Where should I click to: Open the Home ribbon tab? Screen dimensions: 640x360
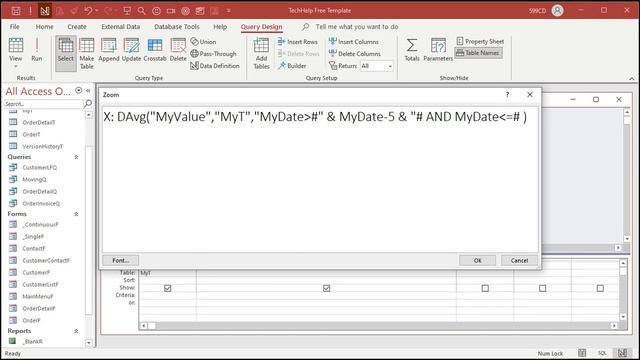click(x=44, y=27)
